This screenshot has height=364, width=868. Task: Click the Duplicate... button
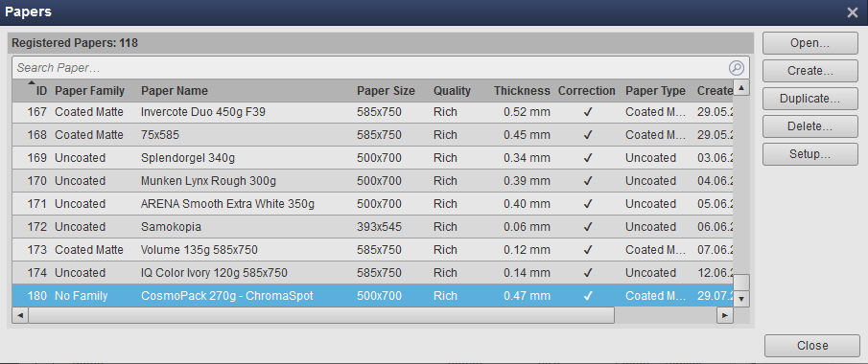click(809, 99)
